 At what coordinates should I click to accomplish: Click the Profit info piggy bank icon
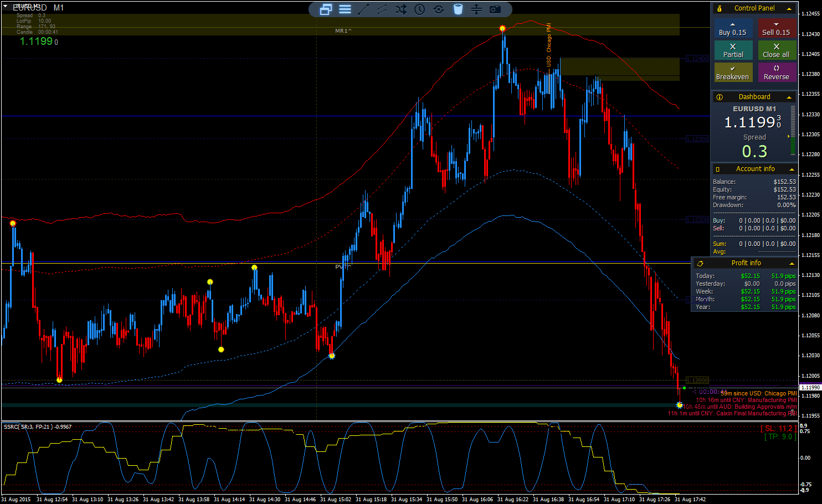[700, 263]
